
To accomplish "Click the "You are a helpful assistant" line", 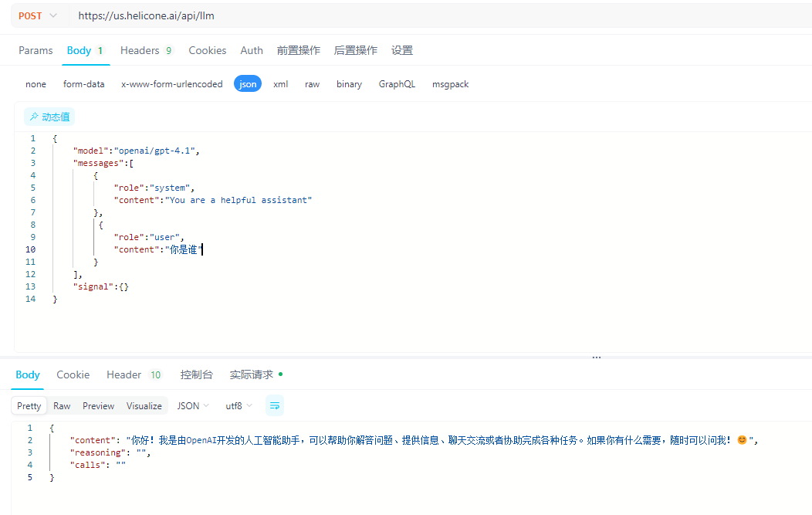I will 213,200.
